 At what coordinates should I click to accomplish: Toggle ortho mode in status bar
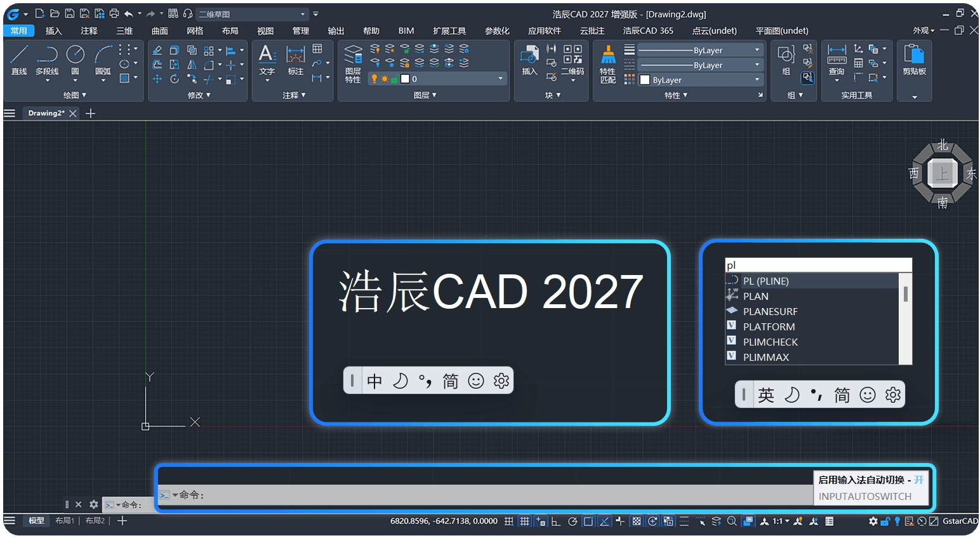[x=556, y=521]
